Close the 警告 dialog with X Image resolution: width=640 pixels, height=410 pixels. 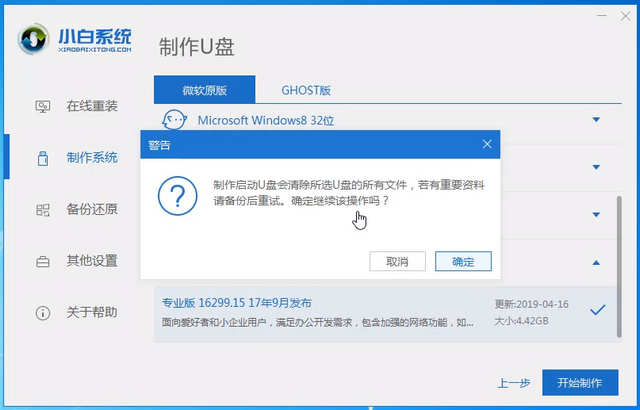click(487, 144)
